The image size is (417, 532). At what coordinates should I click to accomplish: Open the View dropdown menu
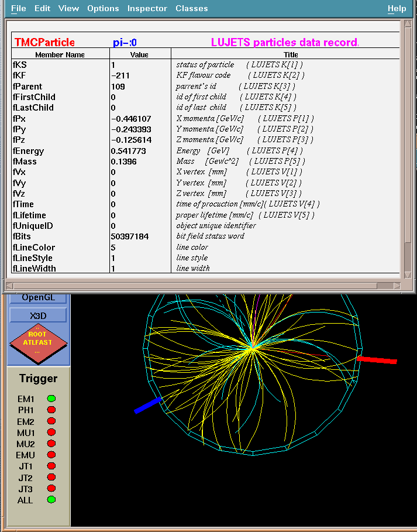pyautogui.click(x=68, y=9)
